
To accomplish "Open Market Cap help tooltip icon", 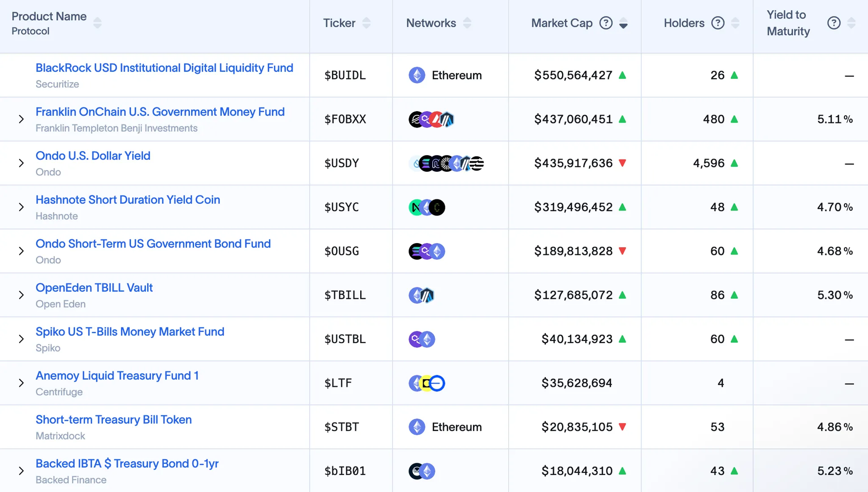I will [x=606, y=23].
